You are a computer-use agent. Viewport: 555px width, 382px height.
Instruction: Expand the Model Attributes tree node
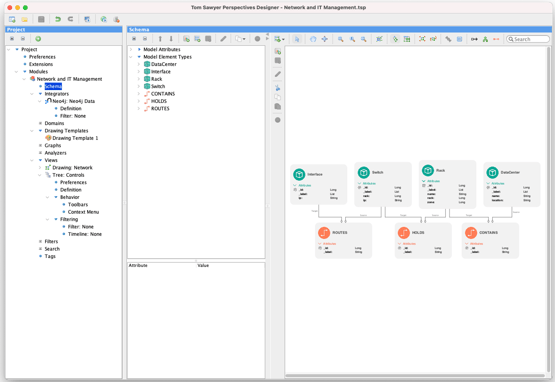131,49
